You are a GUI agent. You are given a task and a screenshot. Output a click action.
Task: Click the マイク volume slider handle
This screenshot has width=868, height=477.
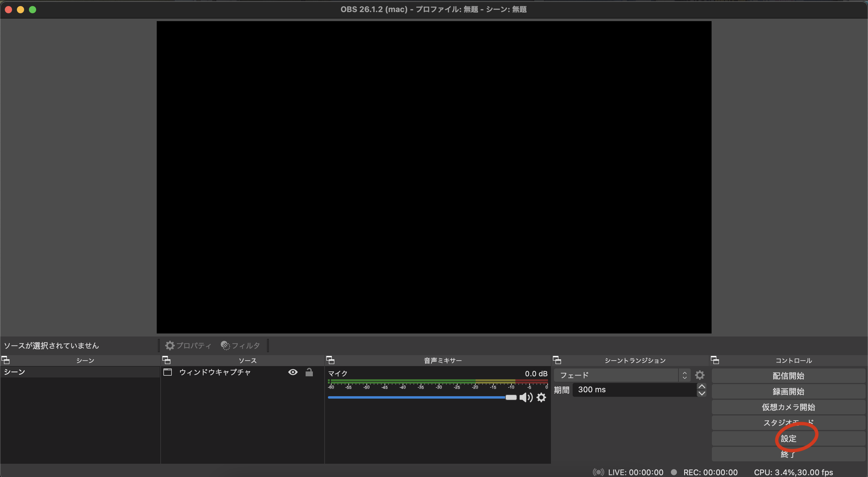511,397
